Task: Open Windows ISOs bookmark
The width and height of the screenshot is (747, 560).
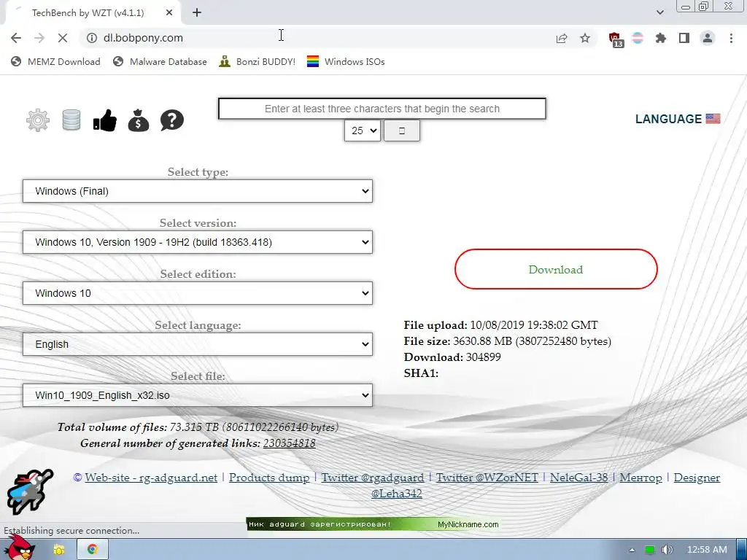Action: tap(346, 61)
